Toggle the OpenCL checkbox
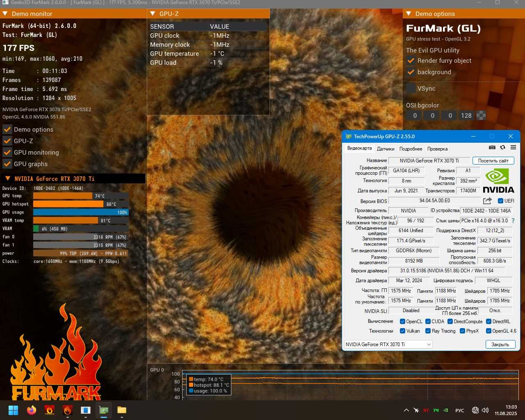 tap(402, 322)
